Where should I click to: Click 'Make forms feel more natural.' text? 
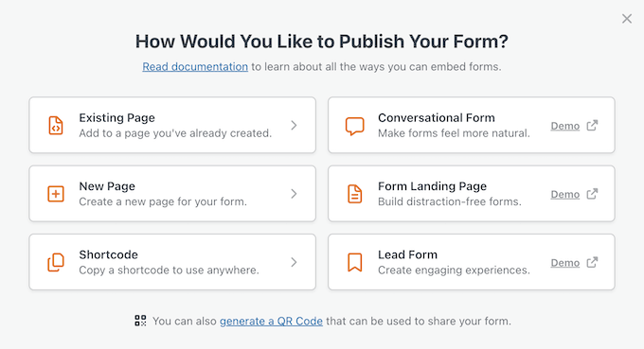[x=454, y=133]
